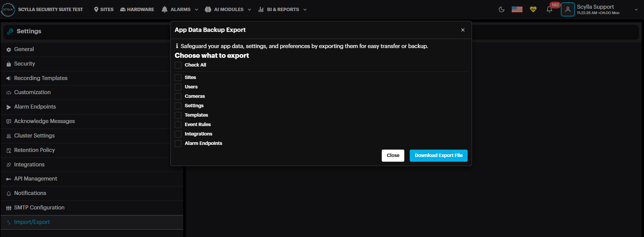This screenshot has width=644, height=237.
Task: Click the user profile avatar icon
Action: point(568,9)
